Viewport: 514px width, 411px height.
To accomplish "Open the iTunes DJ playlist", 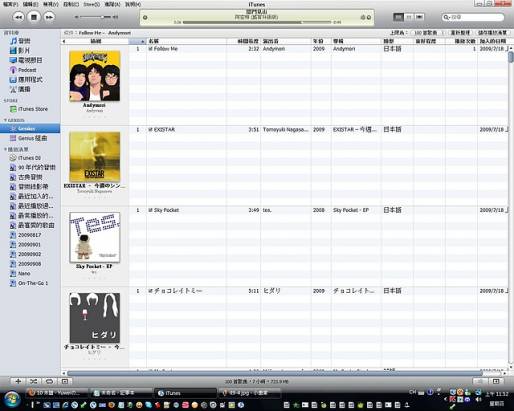I will point(25,158).
